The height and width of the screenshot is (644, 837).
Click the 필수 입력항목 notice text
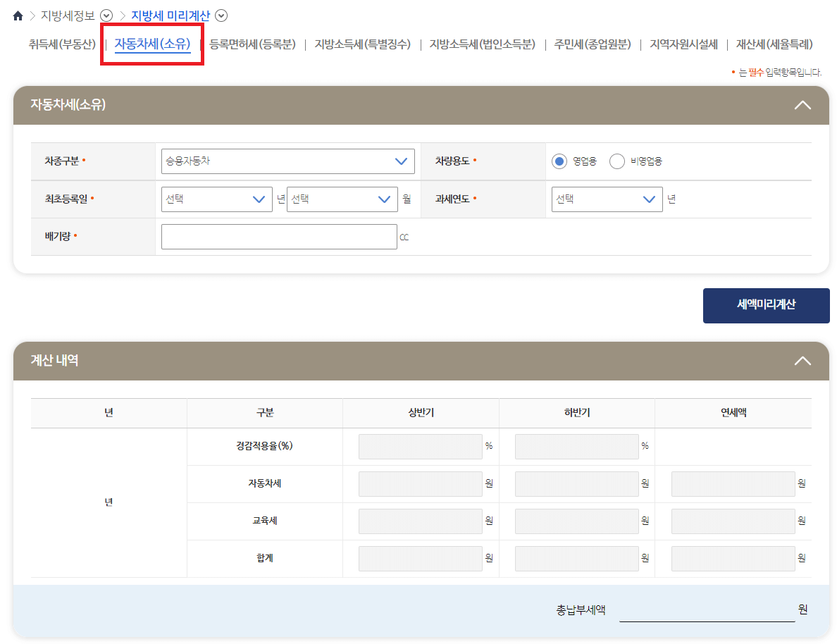click(780, 73)
